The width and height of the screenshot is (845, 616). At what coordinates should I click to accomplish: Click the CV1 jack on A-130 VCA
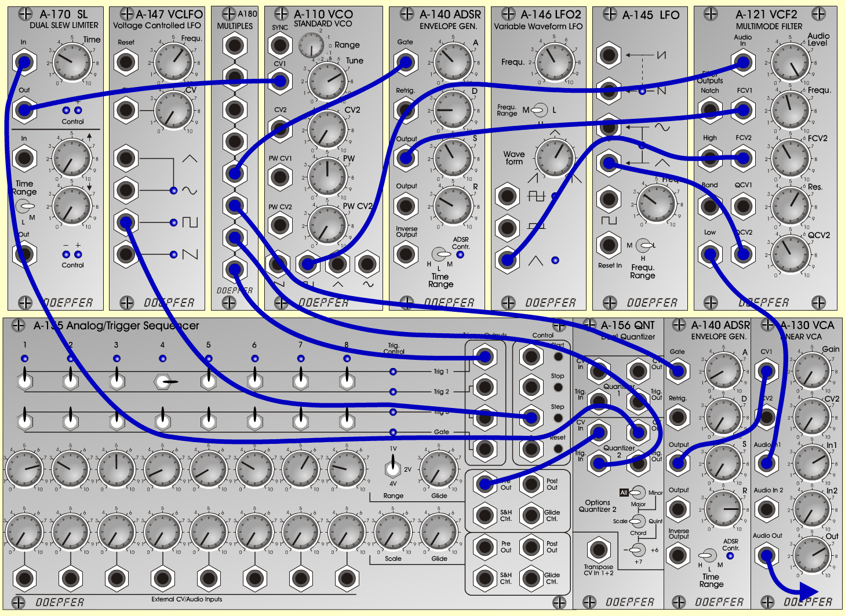(766, 371)
